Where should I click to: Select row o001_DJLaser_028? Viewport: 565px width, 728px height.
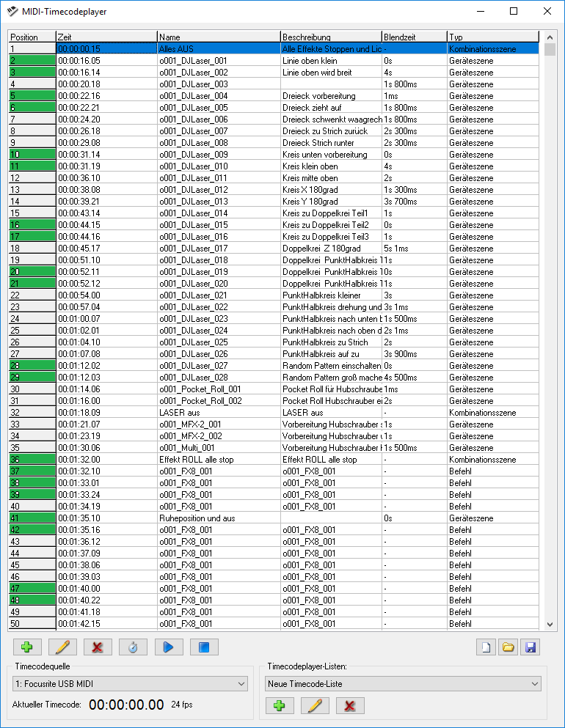(274, 378)
